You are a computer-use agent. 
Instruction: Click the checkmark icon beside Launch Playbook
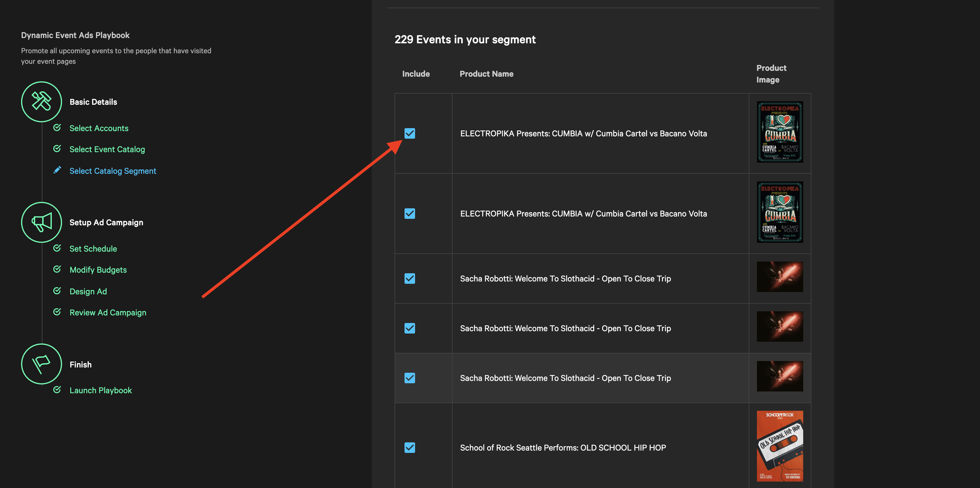(57, 390)
